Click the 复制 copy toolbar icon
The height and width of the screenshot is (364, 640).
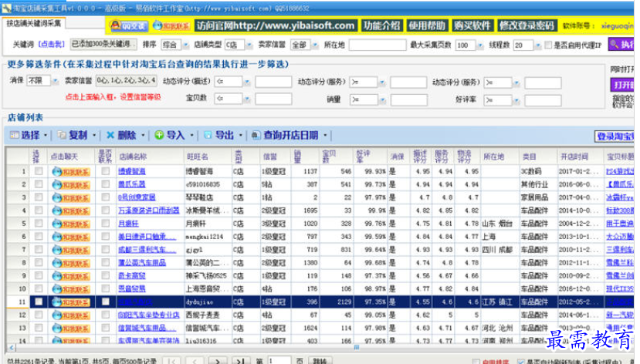(62, 135)
